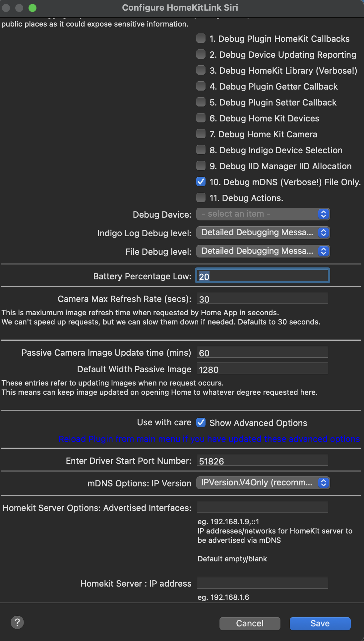The width and height of the screenshot is (364, 641).
Task: Click the 'Default empty/blank' hint text
Action: pyautogui.click(x=232, y=559)
